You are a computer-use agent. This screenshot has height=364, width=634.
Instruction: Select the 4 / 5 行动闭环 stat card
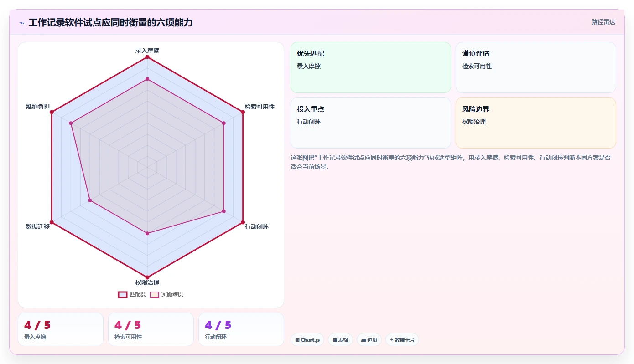coord(241,329)
